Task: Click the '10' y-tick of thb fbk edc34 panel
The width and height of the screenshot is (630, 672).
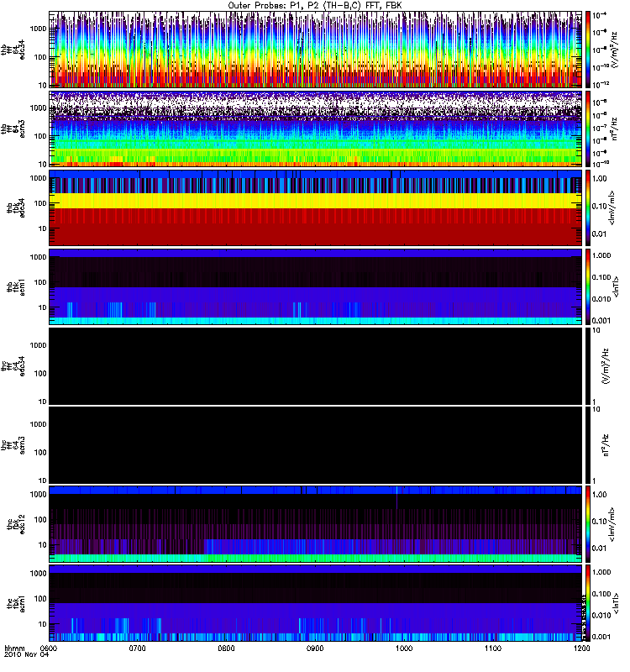Action: (43, 228)
